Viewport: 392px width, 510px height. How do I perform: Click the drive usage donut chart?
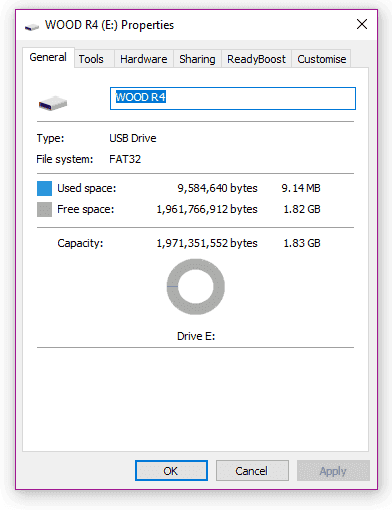(x=196, y=287)
